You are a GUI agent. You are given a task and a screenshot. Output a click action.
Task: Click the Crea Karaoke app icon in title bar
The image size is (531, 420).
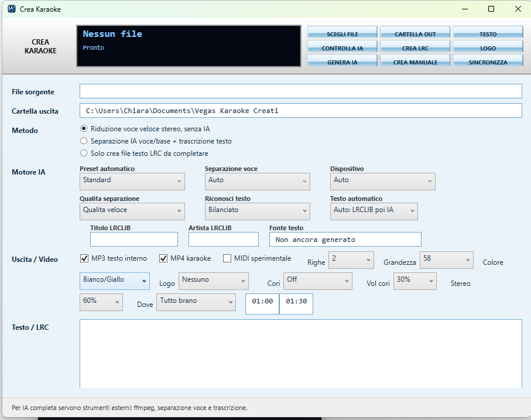tap(12, 9)
